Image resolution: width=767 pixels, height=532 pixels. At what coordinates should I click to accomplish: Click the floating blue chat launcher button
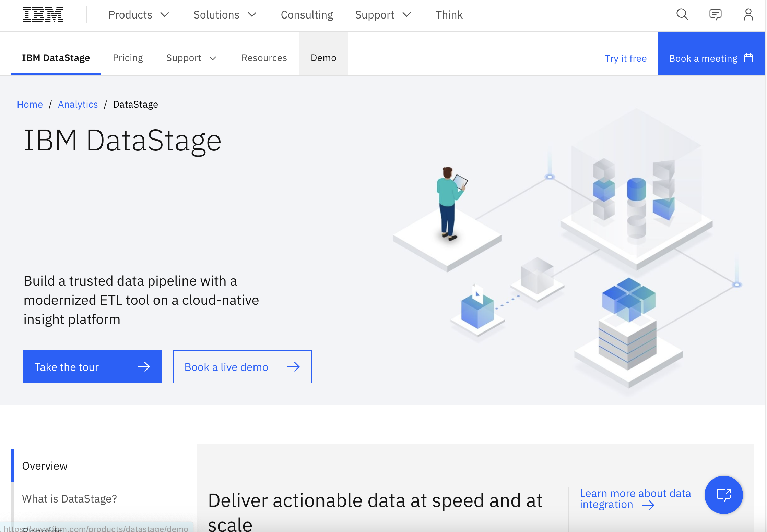[x=723, y=495]
